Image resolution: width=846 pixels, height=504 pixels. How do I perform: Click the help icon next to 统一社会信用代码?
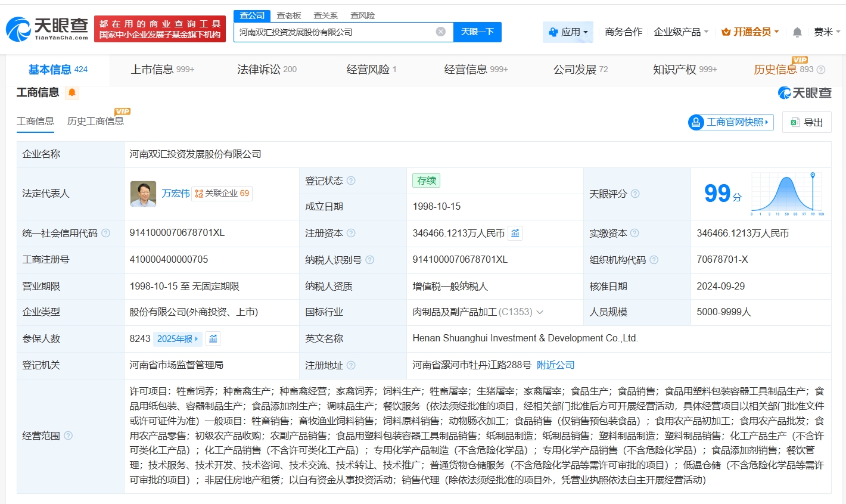[106, 233]
